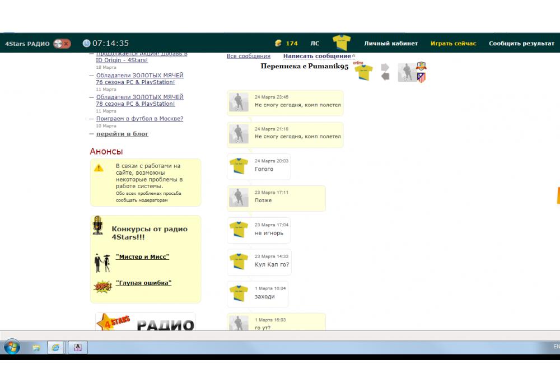Click the OOPS! burst icon

[x=102, y=286]
